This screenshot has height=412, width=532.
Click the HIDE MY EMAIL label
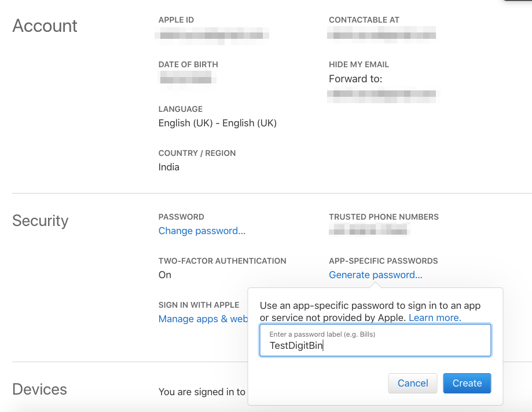coord(359,64)
